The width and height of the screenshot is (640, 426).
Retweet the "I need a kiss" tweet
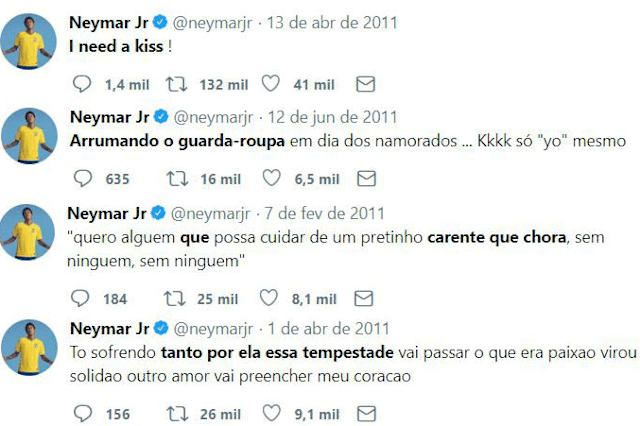coord(176,84)
